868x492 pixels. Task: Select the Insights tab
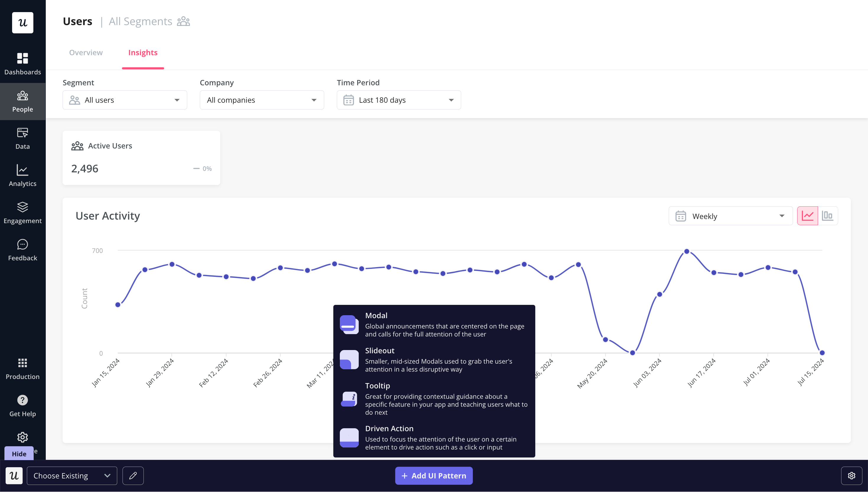tap(143, 53)
